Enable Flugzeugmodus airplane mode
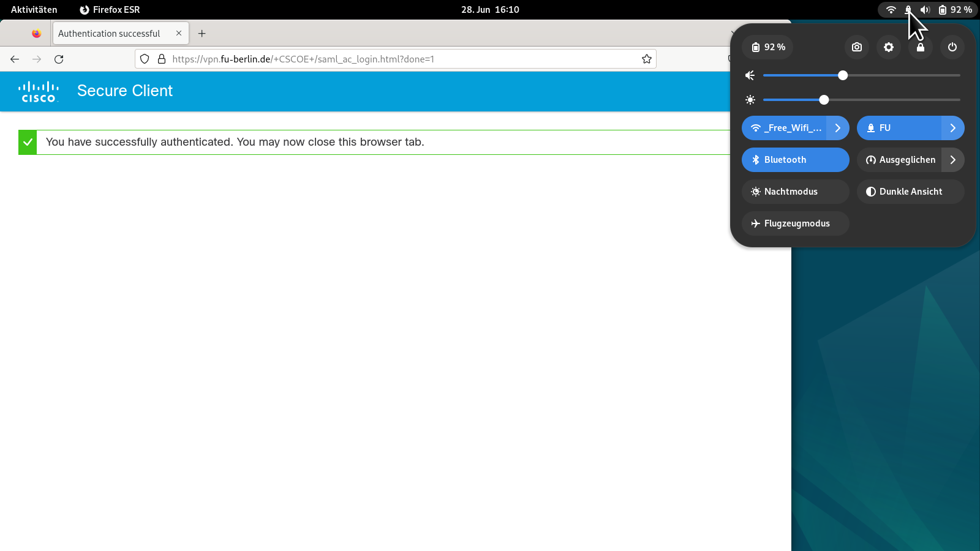 coord(795,223)
